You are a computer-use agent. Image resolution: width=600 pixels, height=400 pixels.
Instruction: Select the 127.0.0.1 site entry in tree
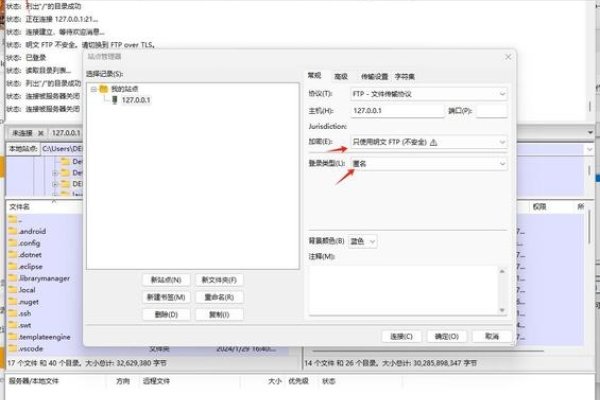point(136,100)
